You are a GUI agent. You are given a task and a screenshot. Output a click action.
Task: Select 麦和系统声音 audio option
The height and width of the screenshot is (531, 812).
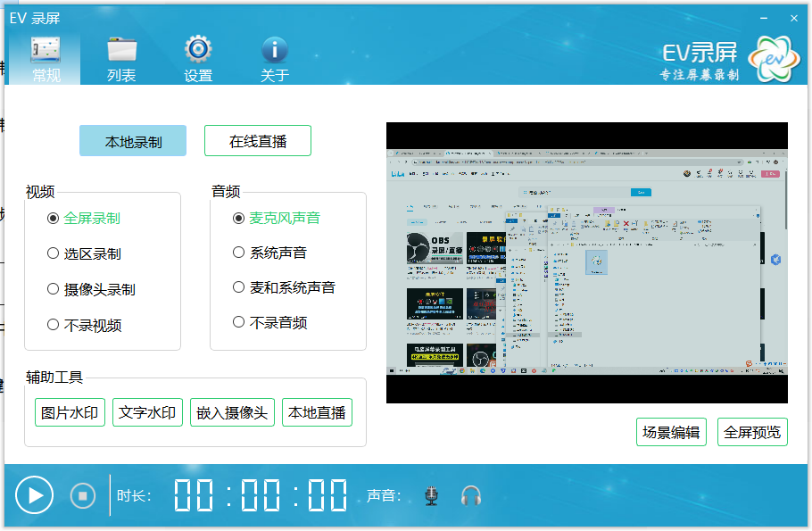pos(284,287)
